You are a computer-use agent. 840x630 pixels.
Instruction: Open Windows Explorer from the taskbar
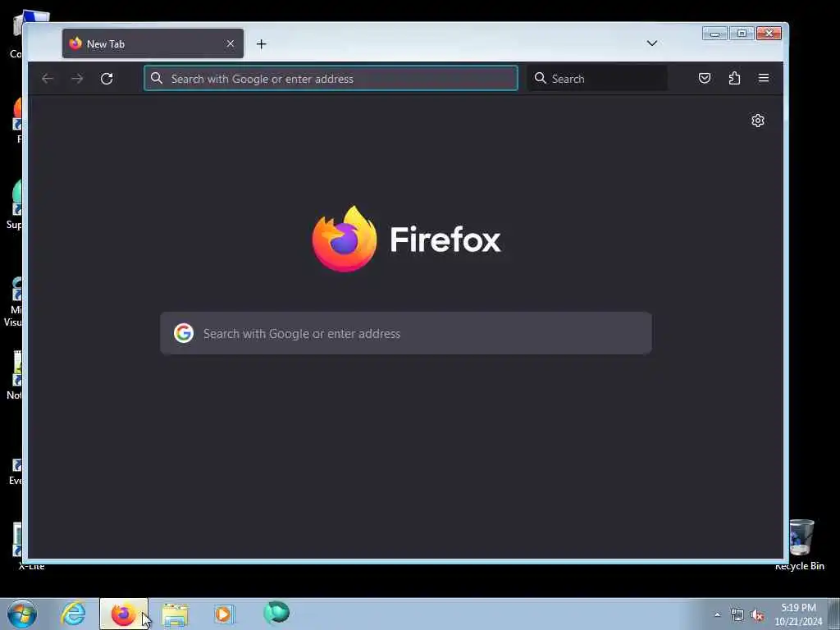(175, 614)
